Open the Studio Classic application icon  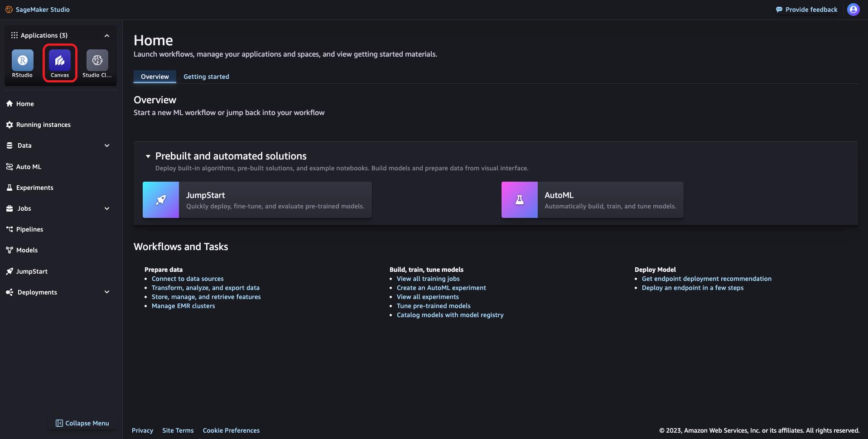click(x=97, y=61)
